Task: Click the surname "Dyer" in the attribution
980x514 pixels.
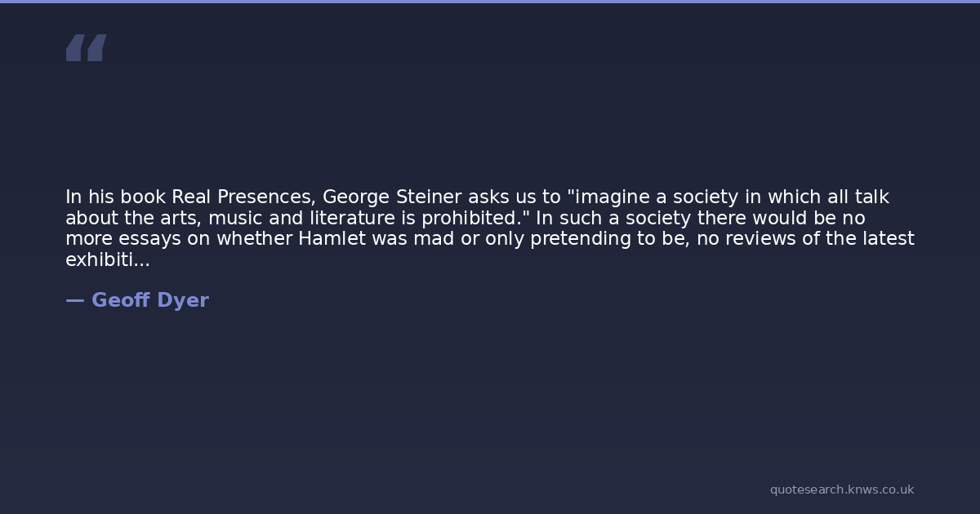Action: tap(182, 300)
